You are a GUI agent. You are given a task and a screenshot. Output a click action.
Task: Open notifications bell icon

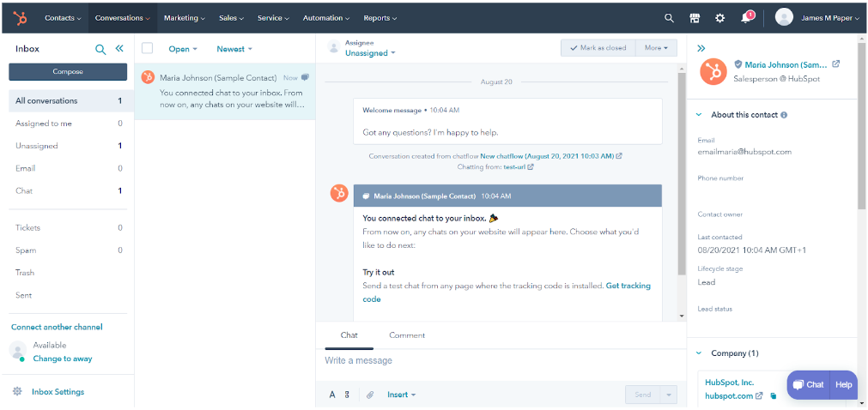click(745, 18)
